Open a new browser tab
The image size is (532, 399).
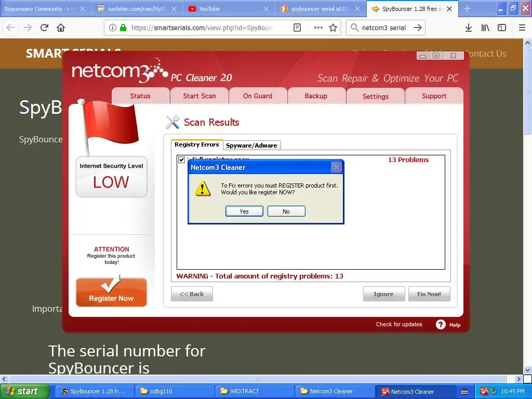pyautogui.click(x=467, y=9)
